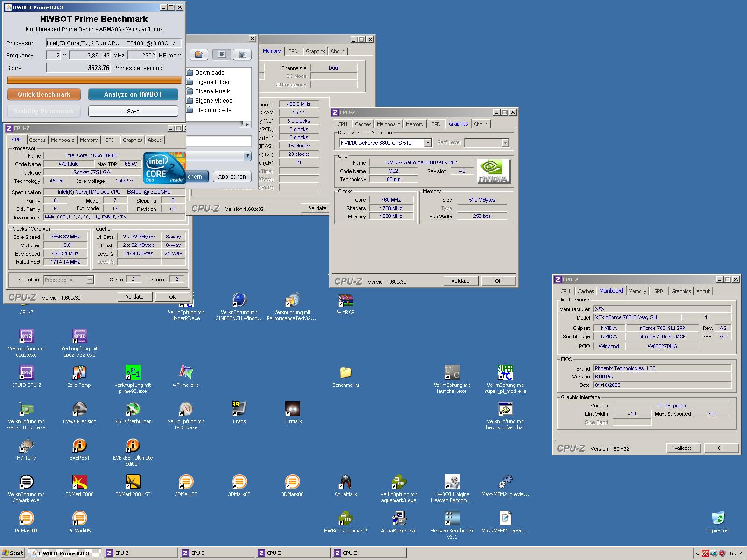Toggle list view in save dialog
This screenshot has height=560, width=747.
click(222, 55)
